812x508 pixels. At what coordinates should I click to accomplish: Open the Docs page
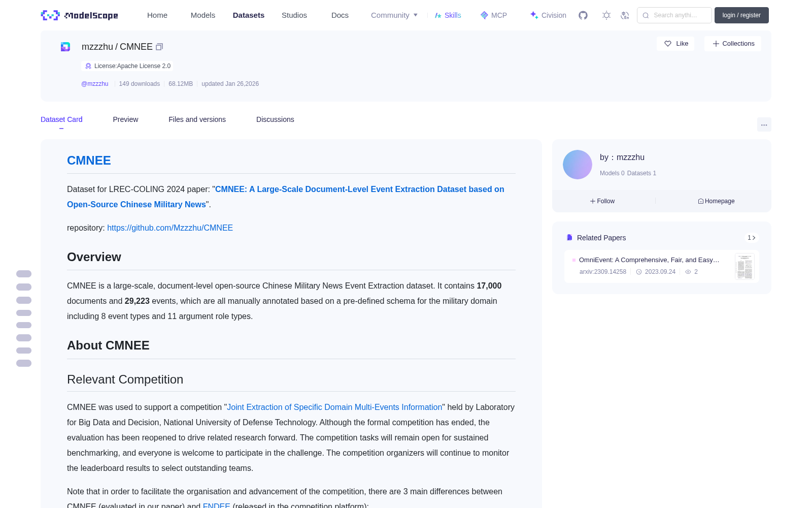(340, 15)
